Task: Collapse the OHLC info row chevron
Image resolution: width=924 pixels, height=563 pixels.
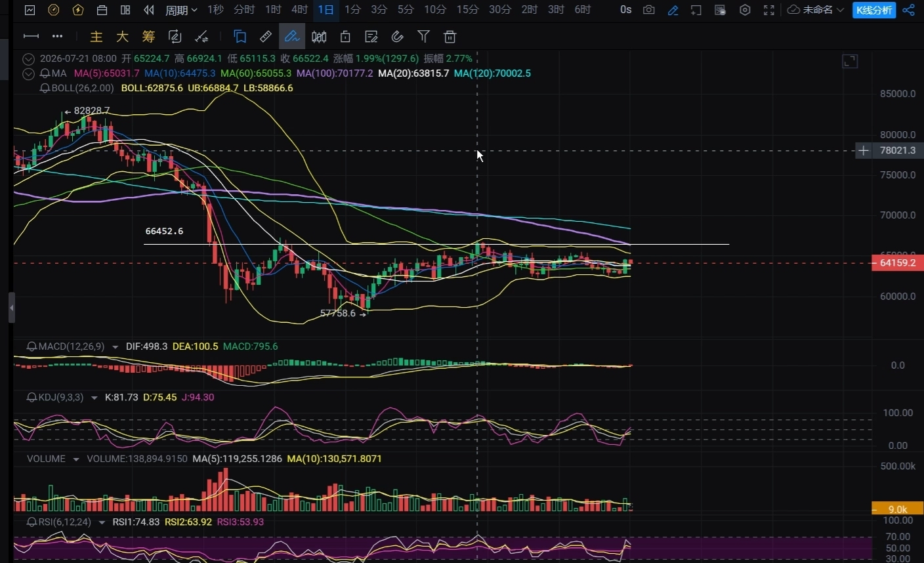Action: tap(28, 58)
